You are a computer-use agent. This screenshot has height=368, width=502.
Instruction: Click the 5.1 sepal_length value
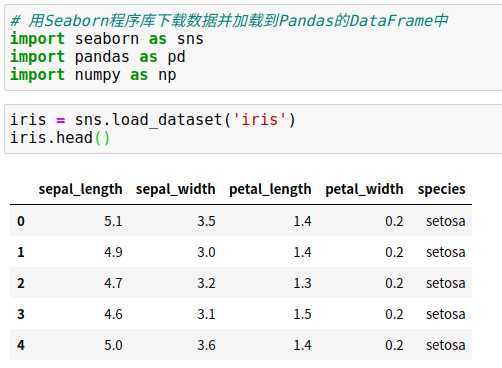tap(113, 221)
